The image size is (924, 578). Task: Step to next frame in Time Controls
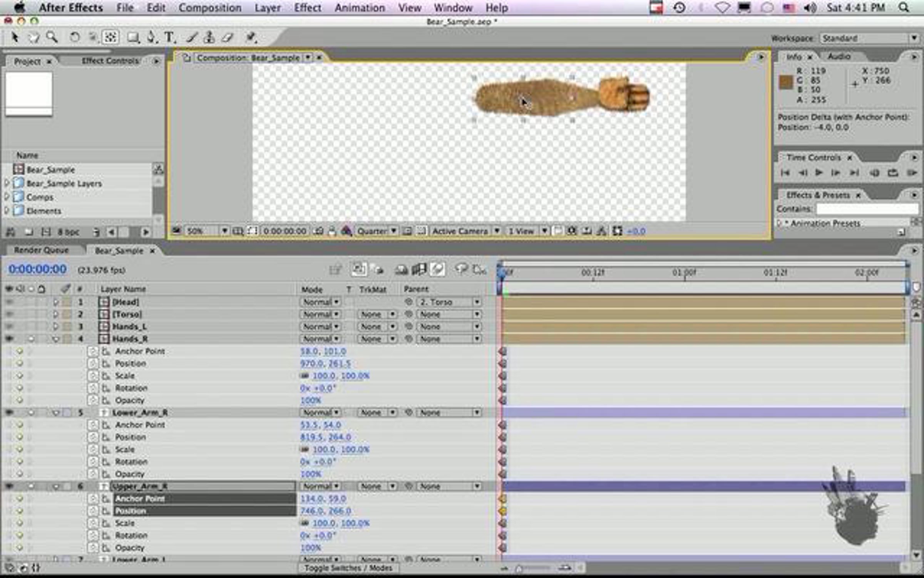click(835, 173)
